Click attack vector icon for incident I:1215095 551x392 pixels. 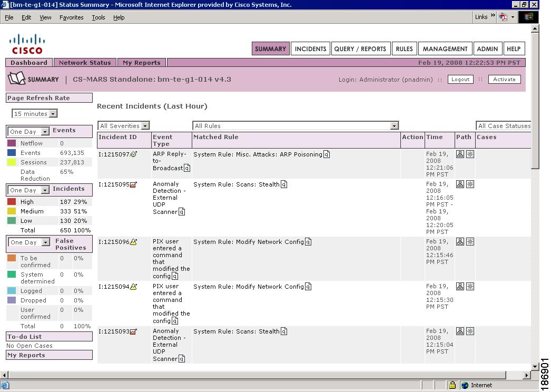click(470, 184)
